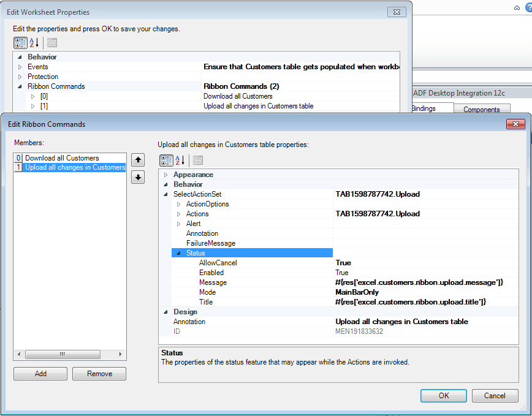Click Categorized view icon in Edit Ribbon Commands

pos(166,161)
